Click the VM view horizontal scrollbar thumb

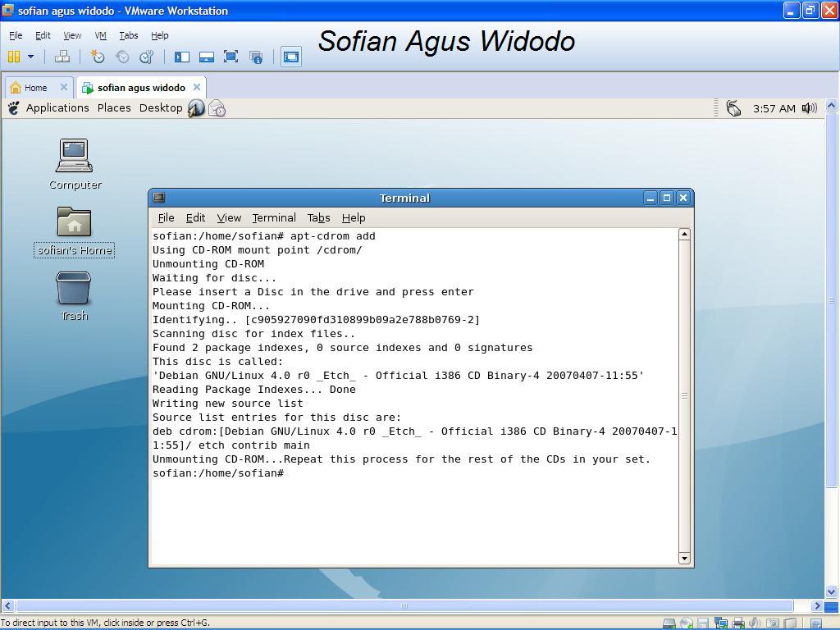pos(404,606)
